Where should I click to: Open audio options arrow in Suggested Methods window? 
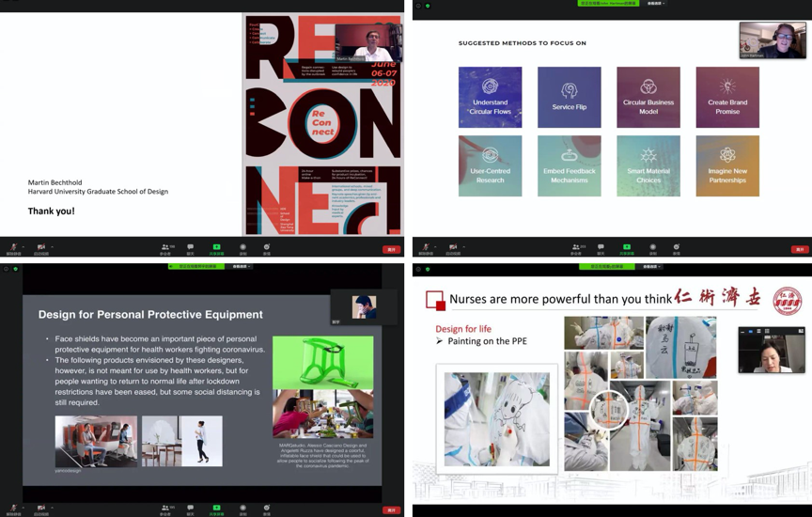(x=436, y=246)
